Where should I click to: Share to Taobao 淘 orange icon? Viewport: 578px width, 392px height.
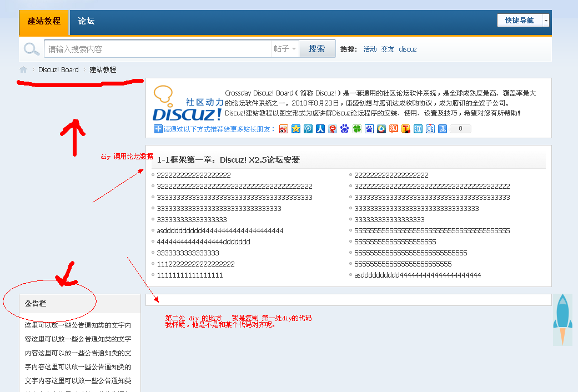393,129
